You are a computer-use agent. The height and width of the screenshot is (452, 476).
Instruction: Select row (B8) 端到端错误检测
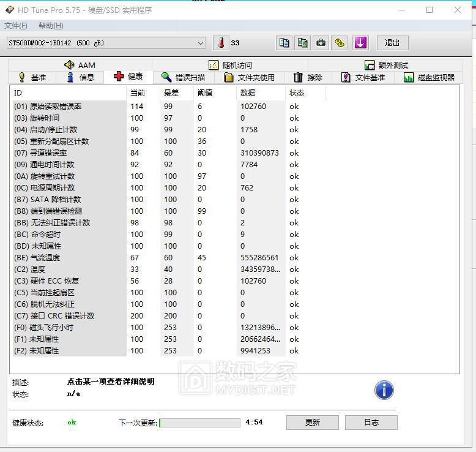click(168, 211)
